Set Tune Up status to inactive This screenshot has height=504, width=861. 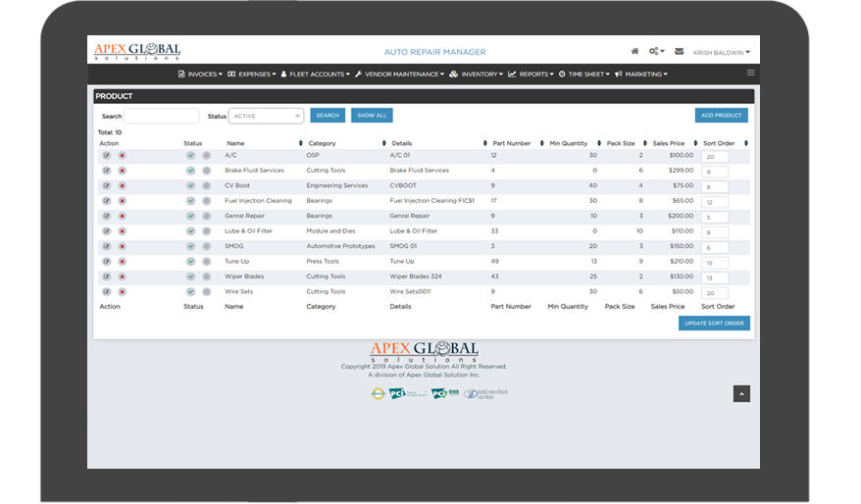pyautogui.click(x=207, y=261)
